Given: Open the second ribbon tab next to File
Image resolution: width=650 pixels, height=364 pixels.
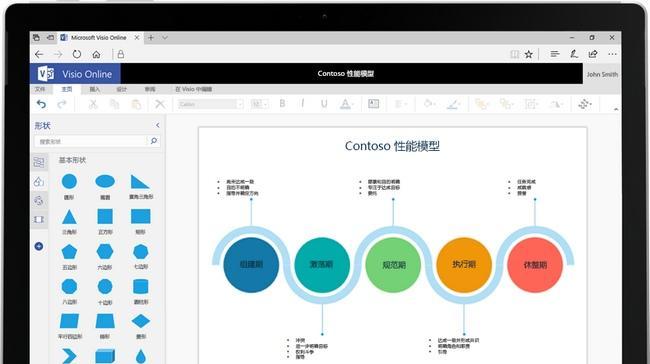Looking at the screenshot, I should (x=67, y=89).
